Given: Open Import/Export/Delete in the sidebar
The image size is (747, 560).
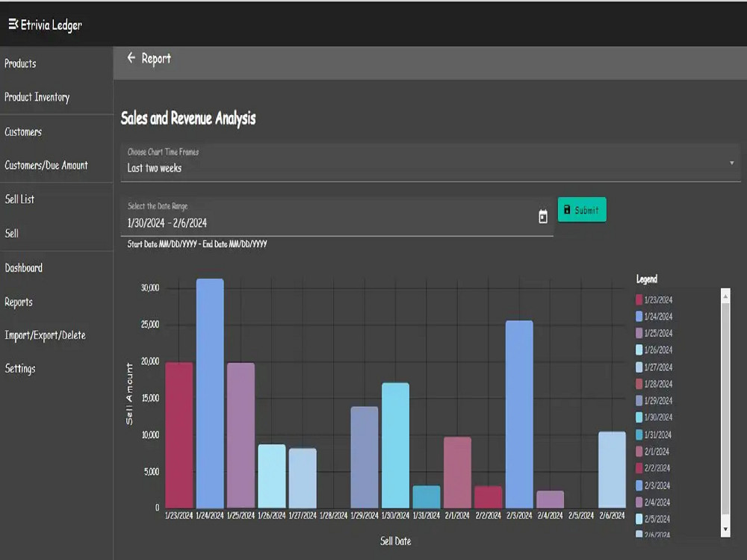Looking at the screenshot, I should click(46, 335).
